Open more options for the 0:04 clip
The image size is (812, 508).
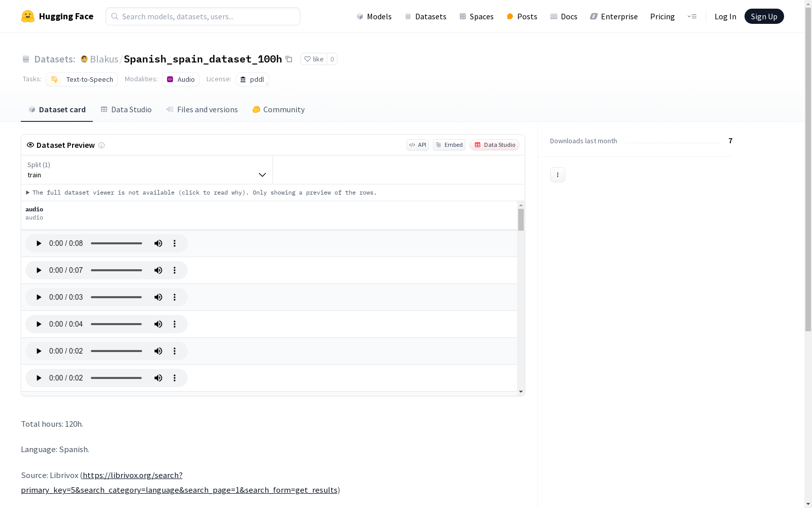coord(175,324)
